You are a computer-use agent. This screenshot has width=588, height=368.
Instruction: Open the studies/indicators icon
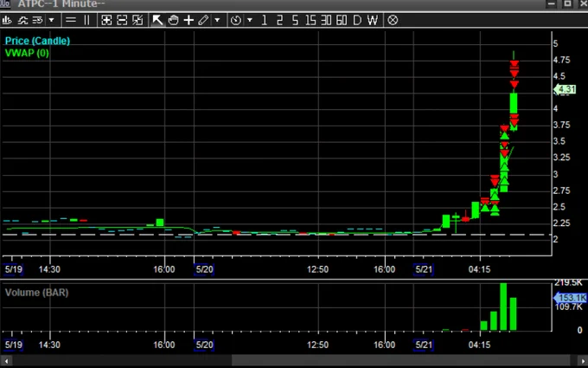[x=22, y=20]
